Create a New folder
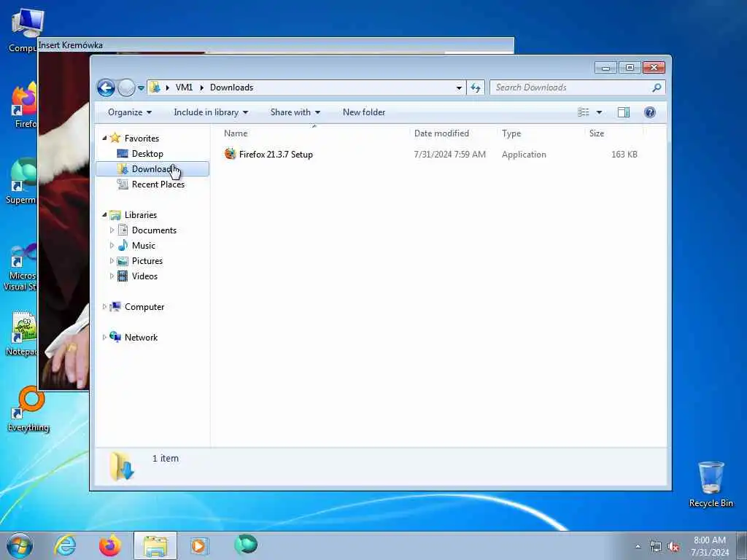This screenshot has height=560, width=747. tap(364, 112)
